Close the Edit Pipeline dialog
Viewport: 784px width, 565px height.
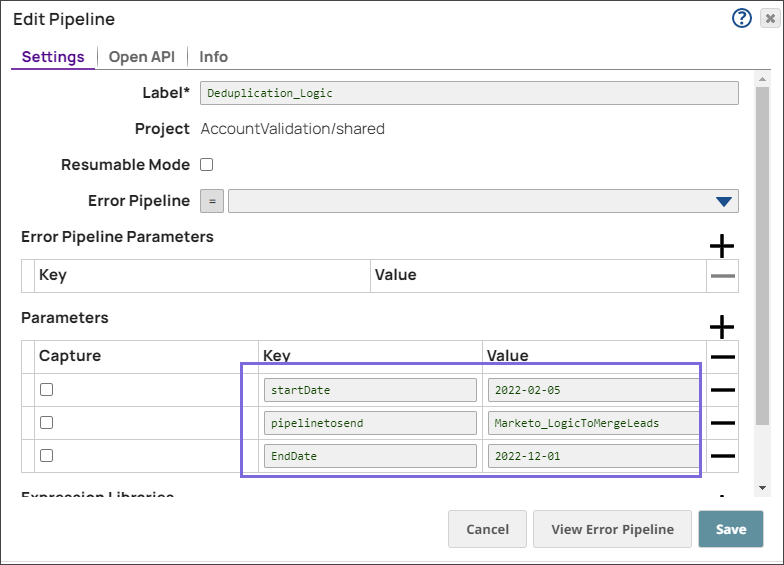pyautogui.click(x=770, y=18)
